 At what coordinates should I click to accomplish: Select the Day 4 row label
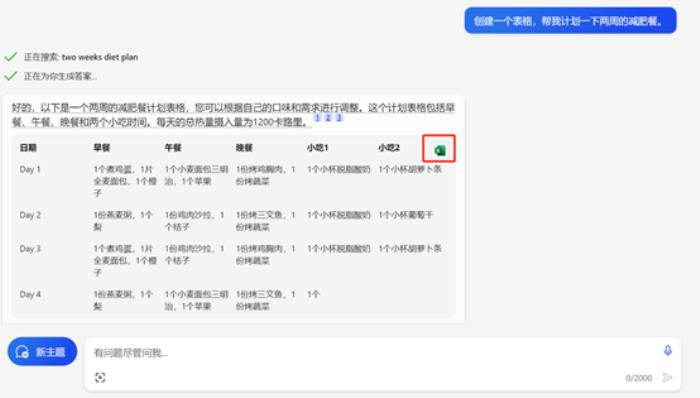30,294
